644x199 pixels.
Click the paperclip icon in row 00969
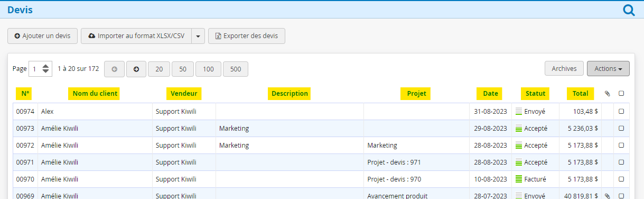click(x=607, y=196)
